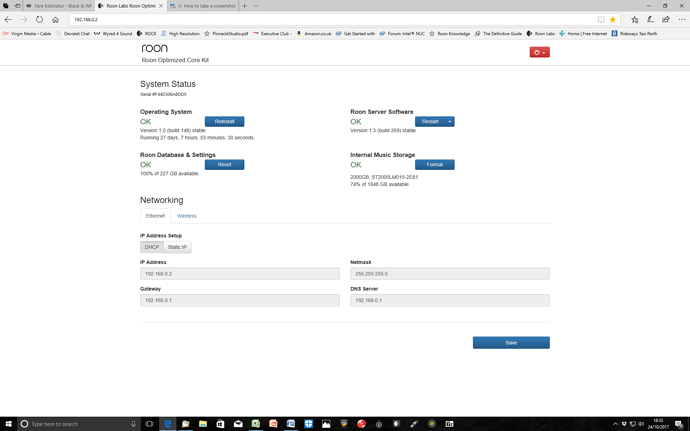Open Amazon.co.uk bookmark

314,33
